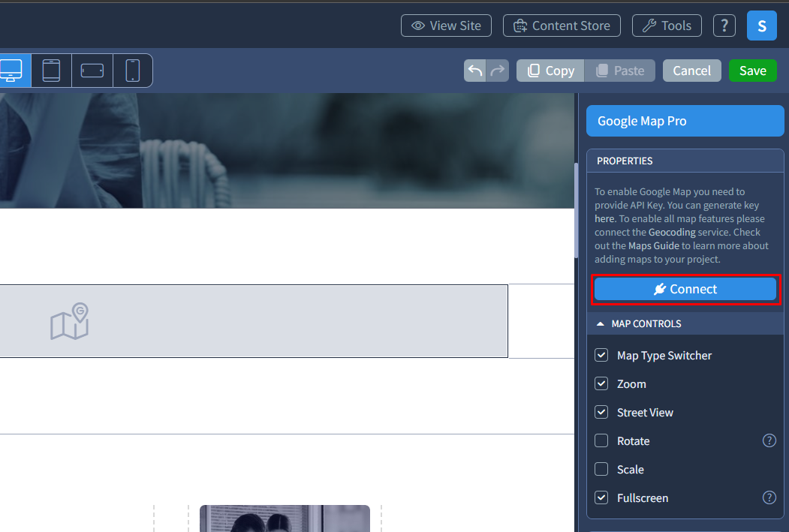The width and height of the screenshot is (789, 532).
Task: Enable the Scale control
Action: [x=601, y=469]
